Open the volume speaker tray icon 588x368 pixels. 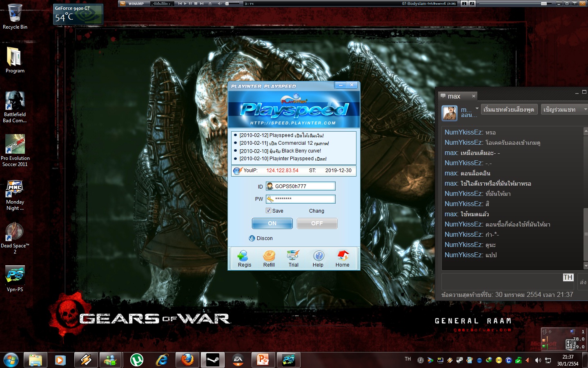[538, 360]
